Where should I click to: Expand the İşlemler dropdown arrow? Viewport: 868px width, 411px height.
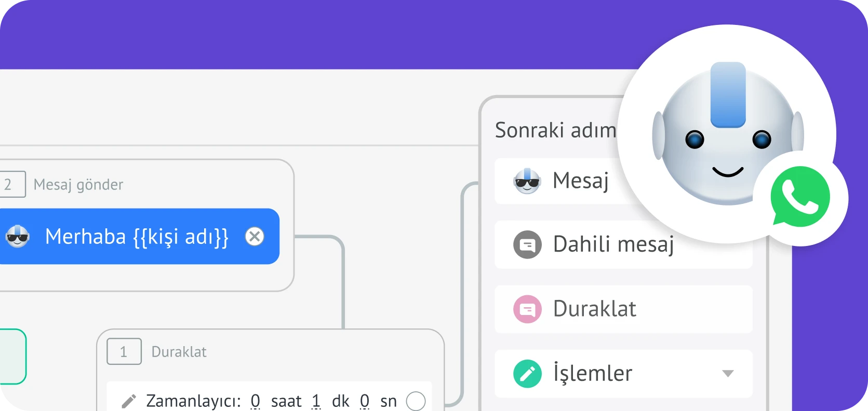[x=728, y=374]
